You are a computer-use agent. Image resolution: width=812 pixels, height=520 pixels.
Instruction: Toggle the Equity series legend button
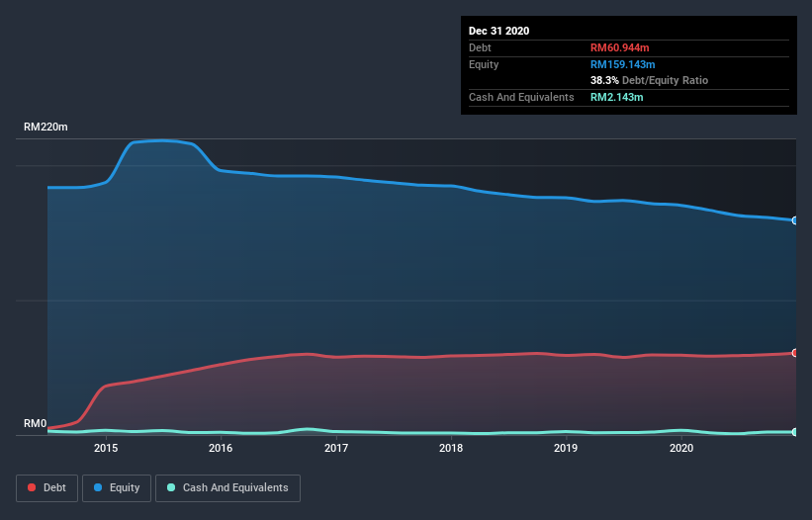(117, 488)
